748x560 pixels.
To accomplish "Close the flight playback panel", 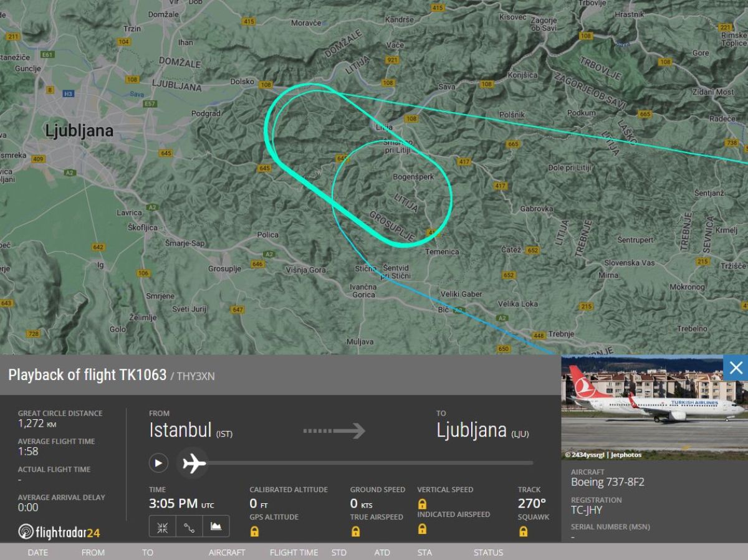I will [736, 368].
